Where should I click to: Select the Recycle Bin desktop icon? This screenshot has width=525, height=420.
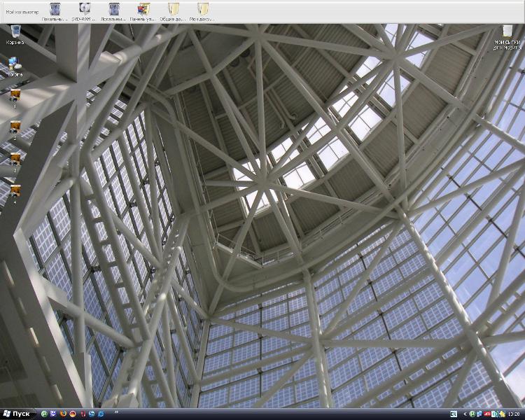point(15,35)
